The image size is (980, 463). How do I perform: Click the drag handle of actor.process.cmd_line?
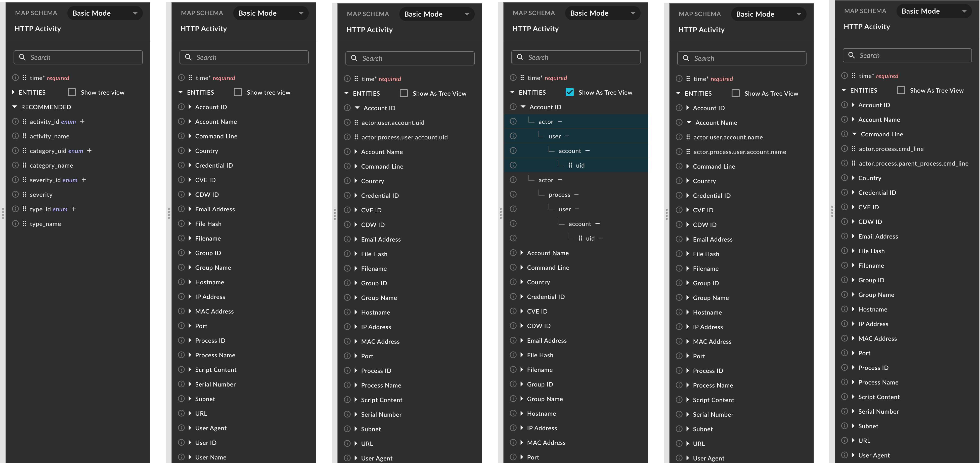tap(853, 149)
